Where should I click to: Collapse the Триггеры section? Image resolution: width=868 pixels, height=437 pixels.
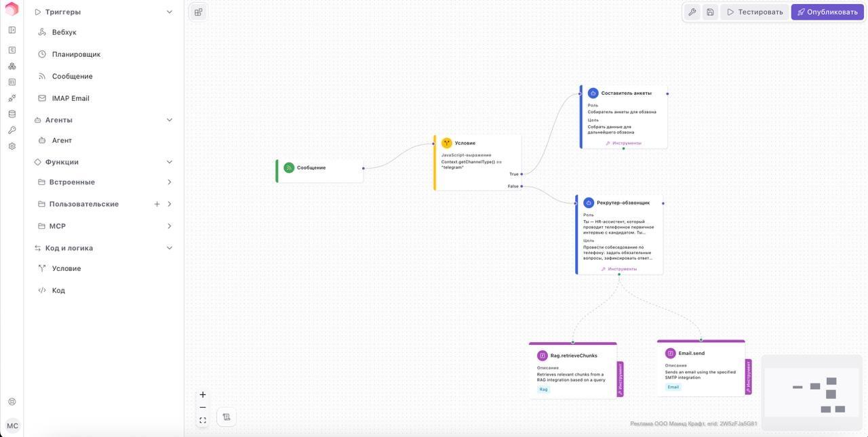170,12
